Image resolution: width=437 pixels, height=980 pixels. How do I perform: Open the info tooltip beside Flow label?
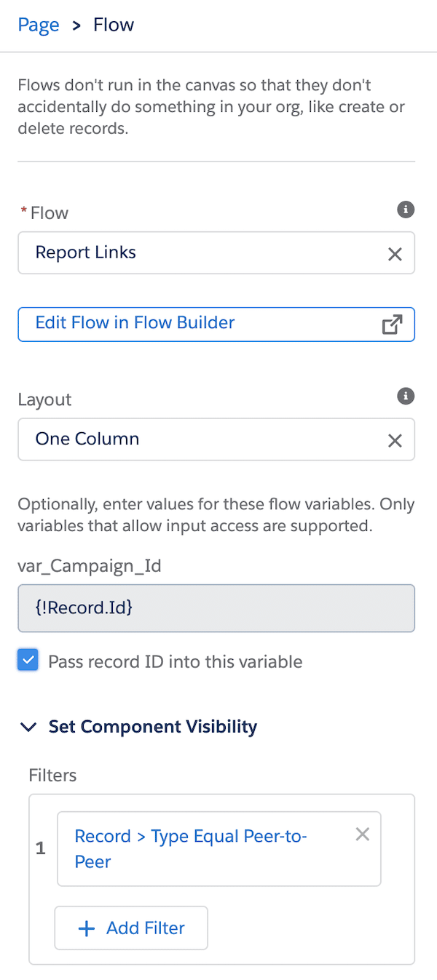tap(406, 210)
